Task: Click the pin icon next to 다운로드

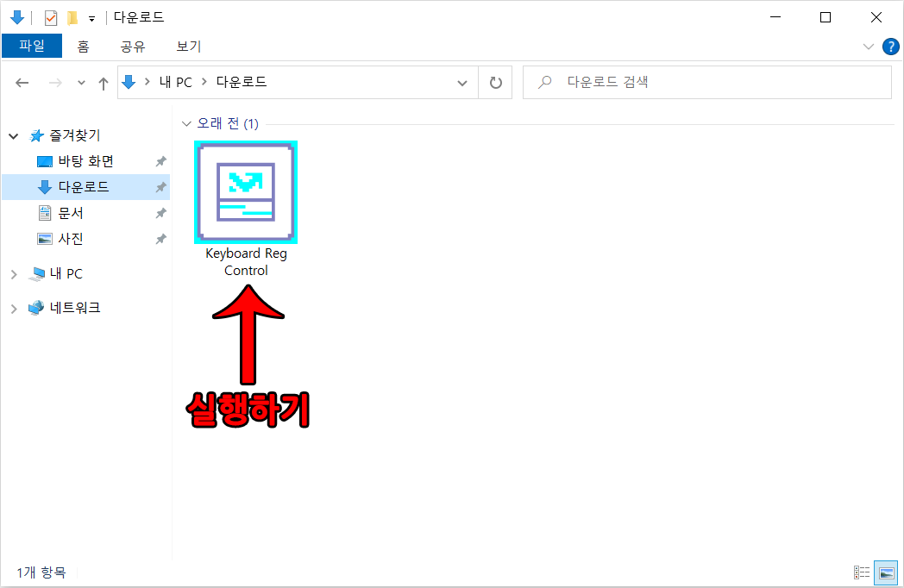Action: (x=160, y=187)
